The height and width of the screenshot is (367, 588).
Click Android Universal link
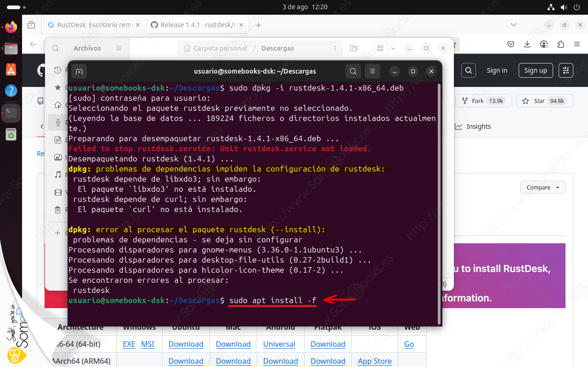click(x=279, y=344)
